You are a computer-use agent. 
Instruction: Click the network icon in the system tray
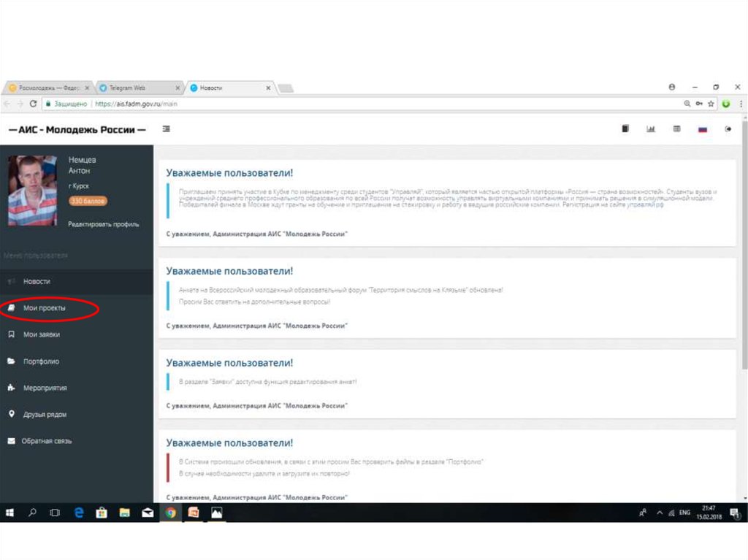tap(672, 513)
